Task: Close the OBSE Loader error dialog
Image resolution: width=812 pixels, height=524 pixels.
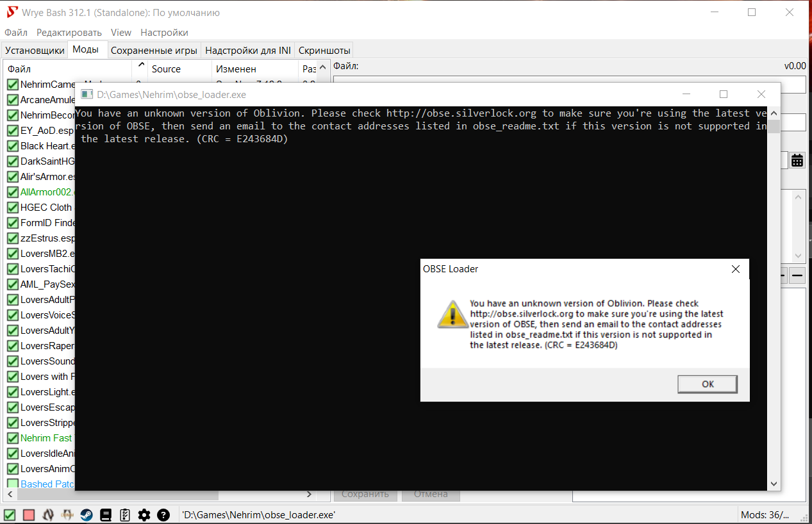Action: pyautogui.click(x=736, y=270)
